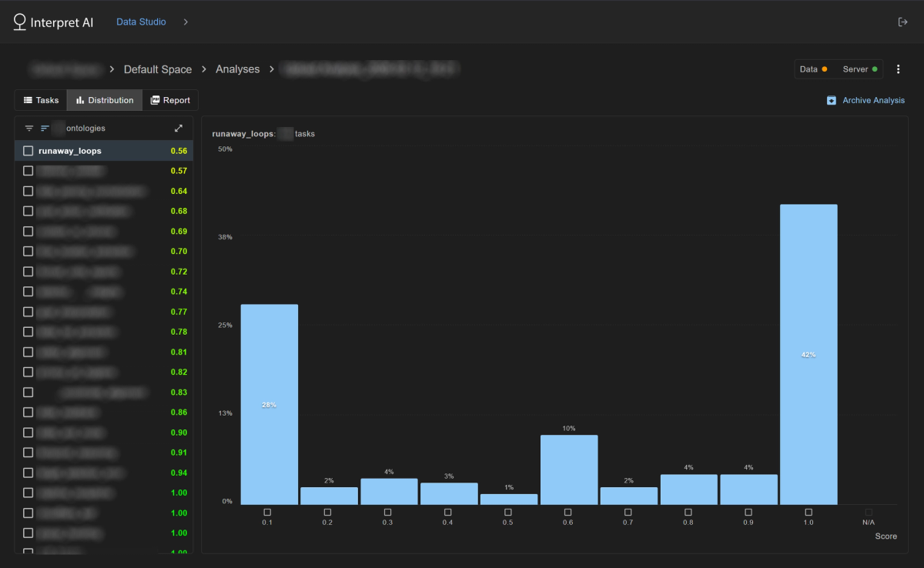Click the sort icon beside ontologies
The height and width of the screenshot is (568, 924).
(x=45, y=129)
